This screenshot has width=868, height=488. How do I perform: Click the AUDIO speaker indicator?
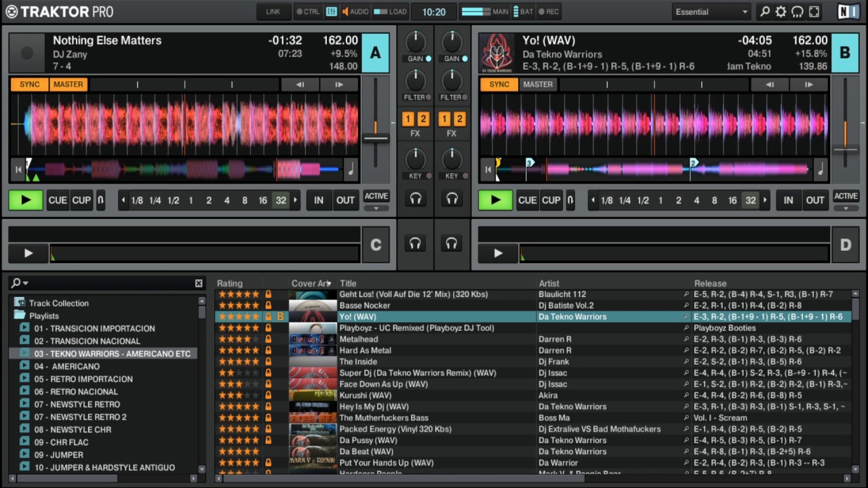[355, 12]
